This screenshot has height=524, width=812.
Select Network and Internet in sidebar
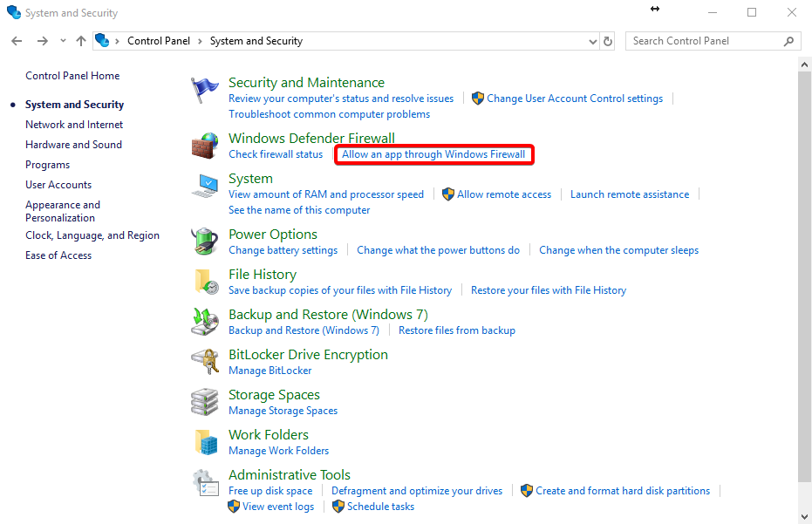tap(74, 125)
